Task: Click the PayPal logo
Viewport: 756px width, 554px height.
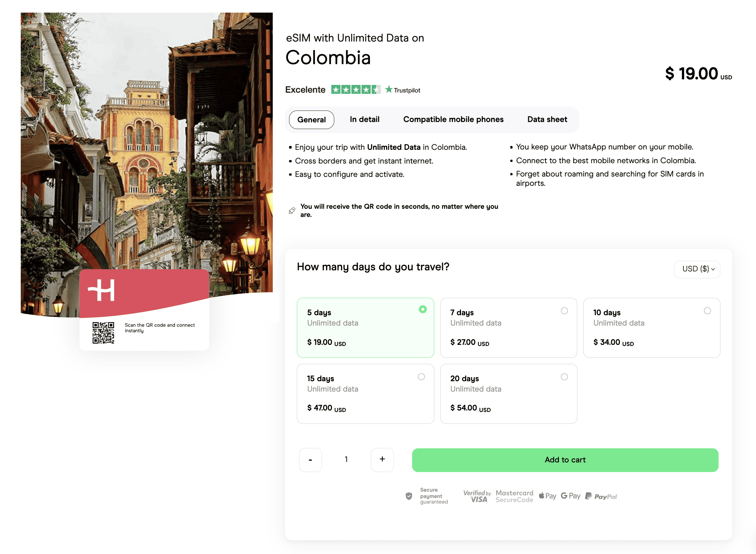Action: (601, 497)
